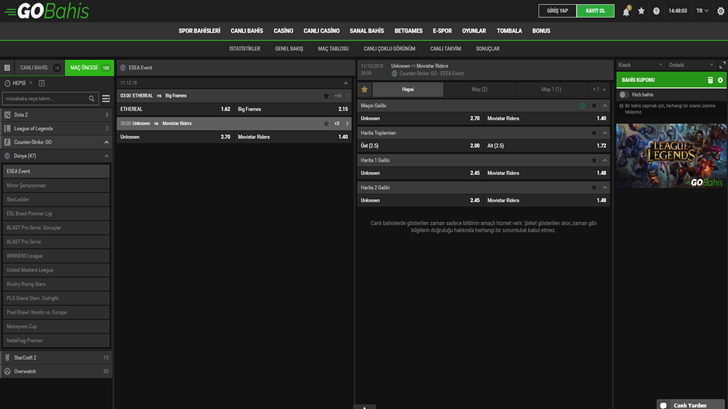Screen dimensions: 728x409
Task: Bet on ETHEREAL at 1.62
Action: click(x=175, y=109)
